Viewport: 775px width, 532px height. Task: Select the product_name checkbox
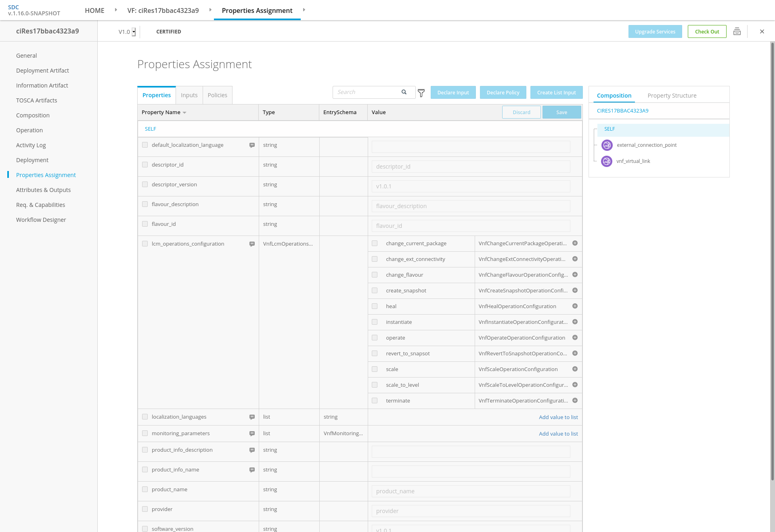[x=145, y=489]
